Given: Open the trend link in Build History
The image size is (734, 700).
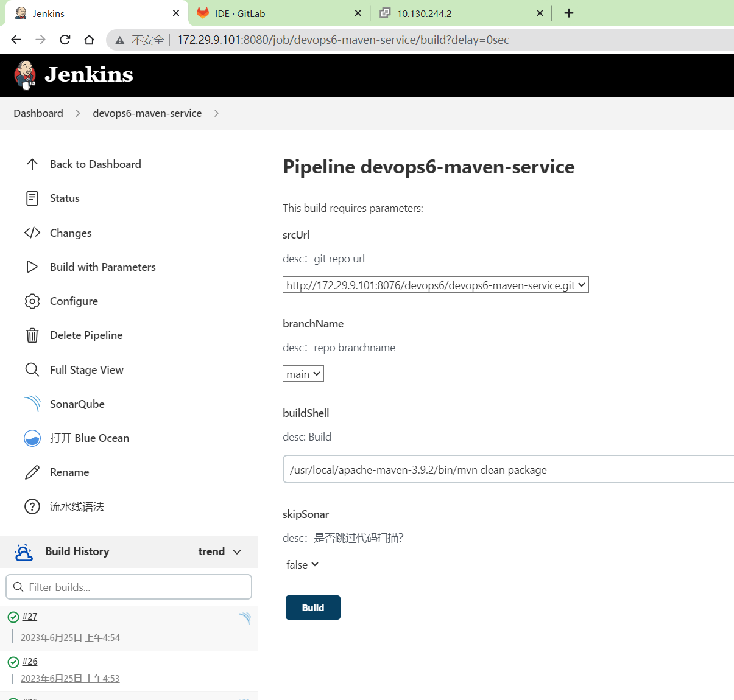Looking at the screenshot, I should click(x=211, y=551).
